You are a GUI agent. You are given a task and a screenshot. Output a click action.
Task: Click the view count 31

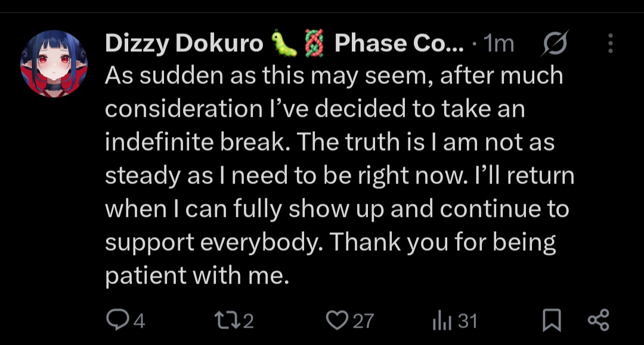[x=467, y=321]
